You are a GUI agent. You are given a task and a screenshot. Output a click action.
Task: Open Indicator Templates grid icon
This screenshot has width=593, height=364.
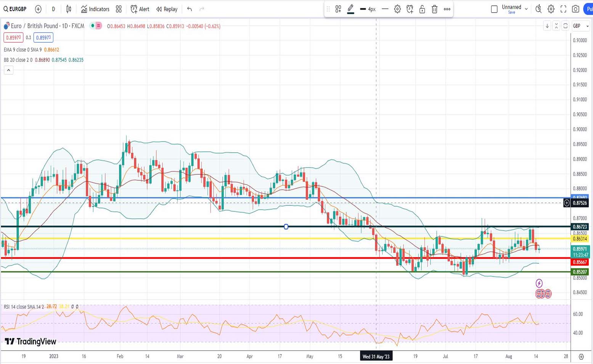point(119,9)
